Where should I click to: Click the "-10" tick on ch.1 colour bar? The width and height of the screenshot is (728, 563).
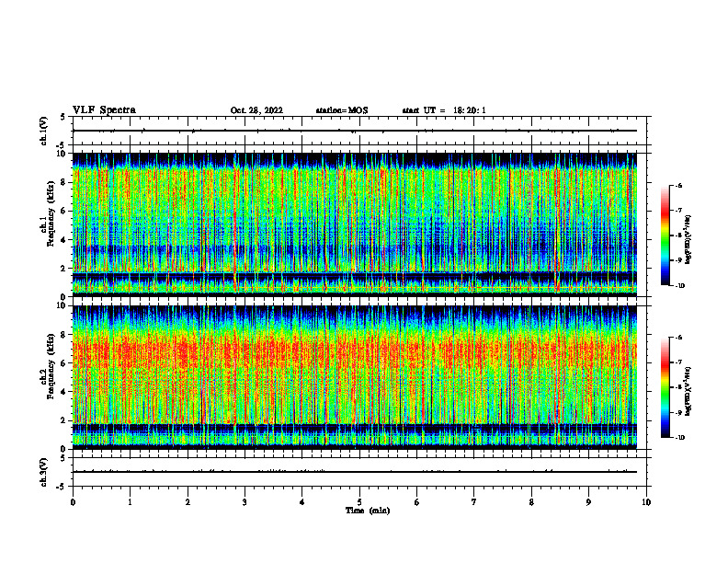coord(679,286)
